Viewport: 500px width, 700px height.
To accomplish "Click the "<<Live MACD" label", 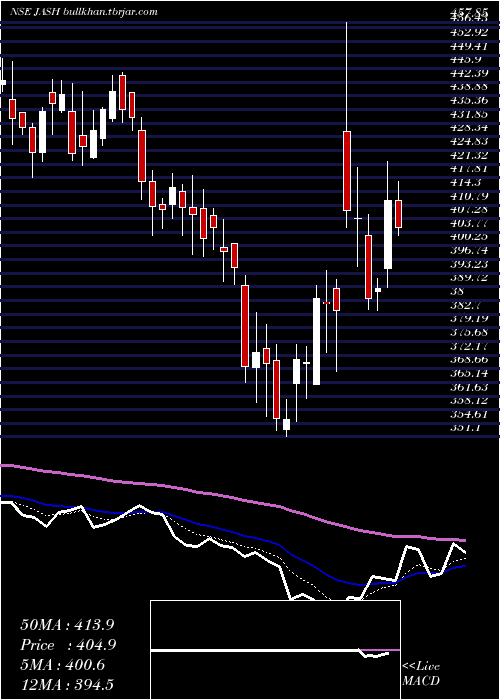I will (x=421, y=674).
